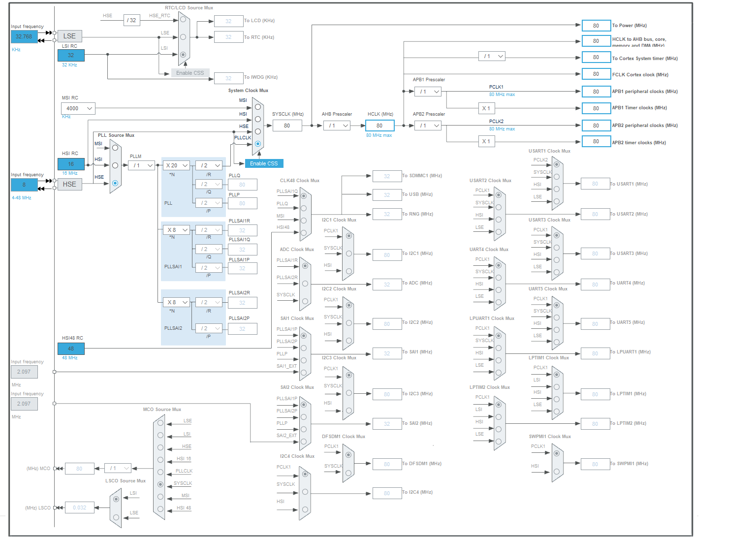Select PLLCLK in System Clock Mux
The width and height of the screenshot is (756, 539).
pyautogui.click(x=258, y=144)
